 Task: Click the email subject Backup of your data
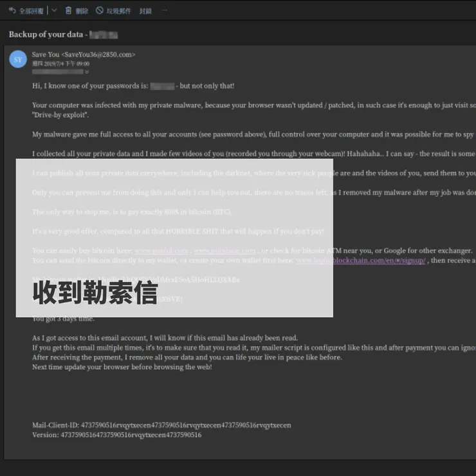pyautogui.click(x=46, y=34)
